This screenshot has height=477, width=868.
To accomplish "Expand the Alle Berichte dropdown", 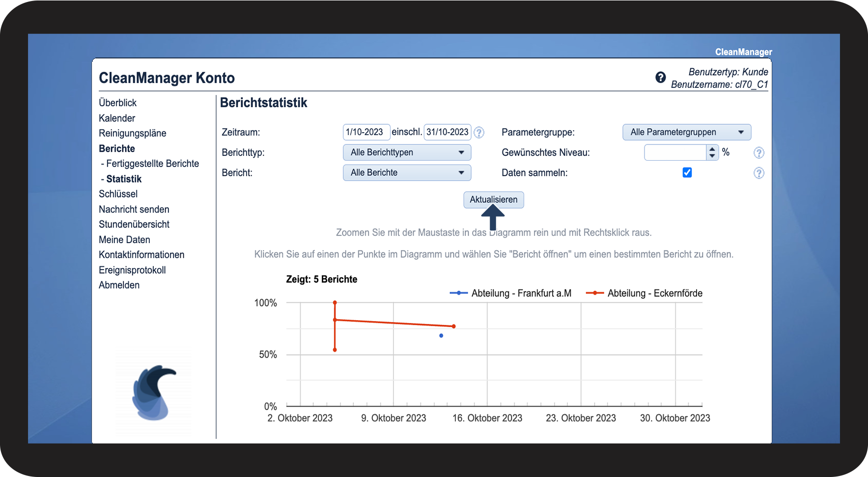I will click(x=407, y=172).
